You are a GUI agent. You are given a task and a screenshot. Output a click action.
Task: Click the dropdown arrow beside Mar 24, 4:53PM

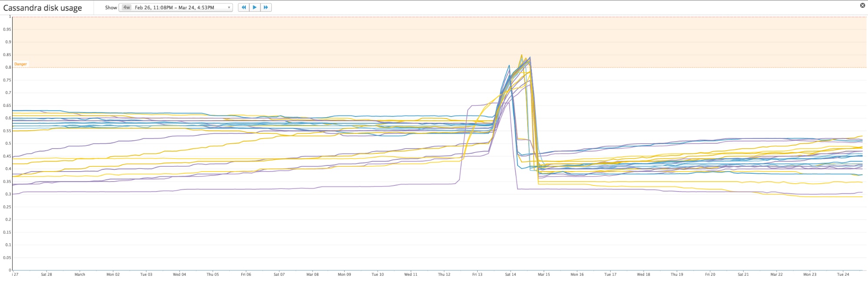(229, 7)
